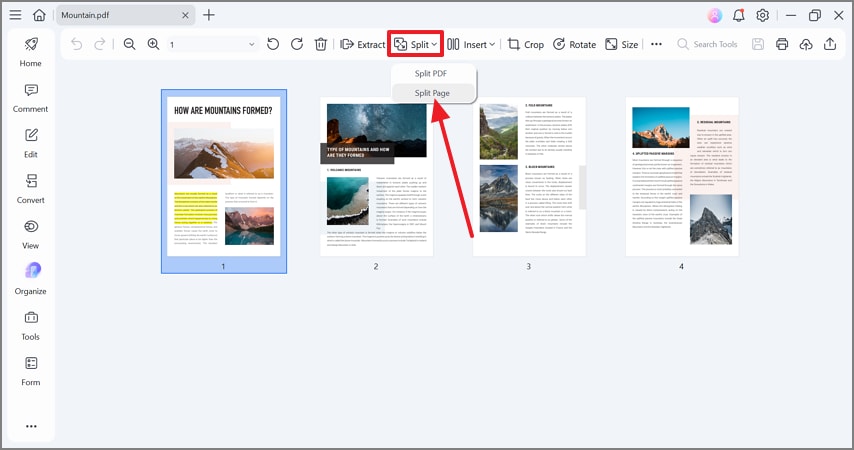Open Edit tools in the sidebar
Screen dimensions: 854x450
(30, 143)
